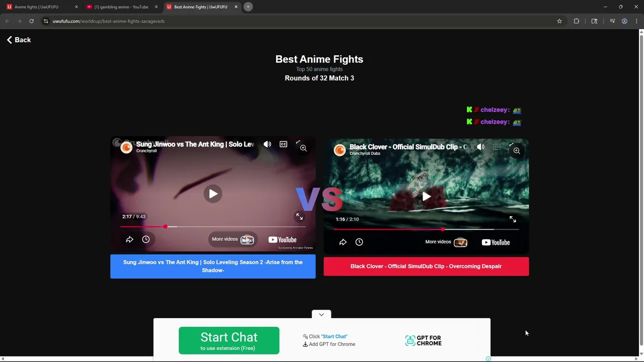Open More videos on the Sung Jinwoo player
The height and width of the screenshot is (362, 644).
click(x=233, y=239)
